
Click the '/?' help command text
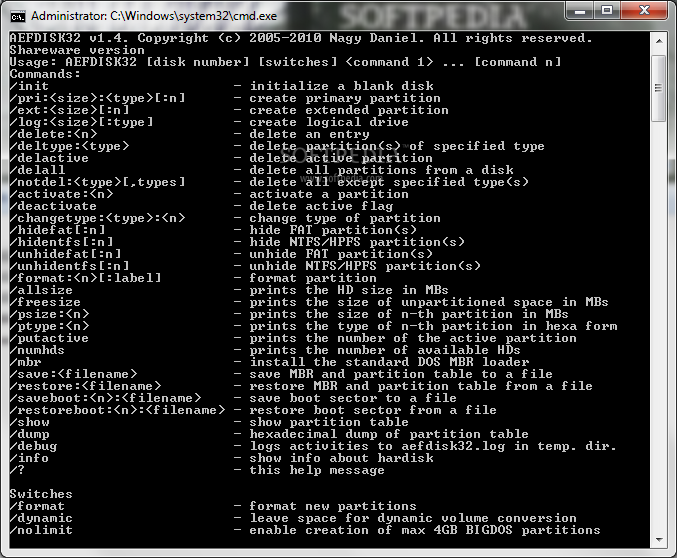click(x=17, y=470)
